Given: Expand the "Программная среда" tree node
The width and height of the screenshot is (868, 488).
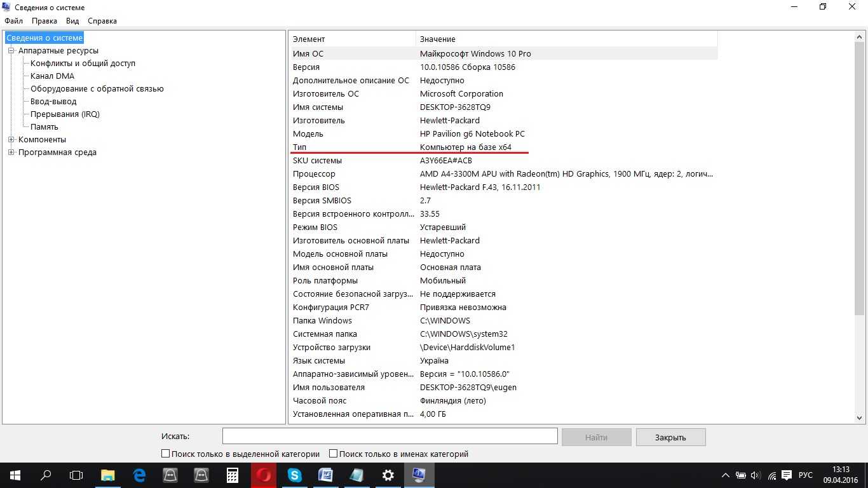Looking at the screenshot, I should [x=11, y=152].
